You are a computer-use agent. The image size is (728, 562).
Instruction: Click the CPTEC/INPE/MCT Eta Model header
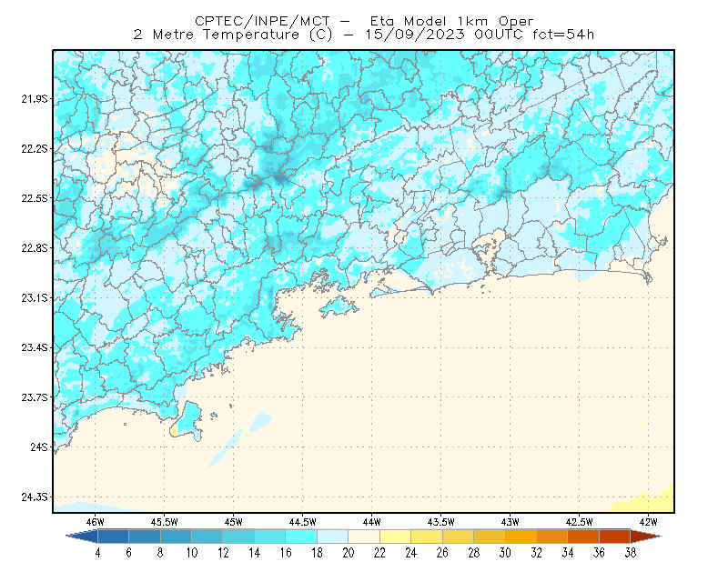(364, 21)
